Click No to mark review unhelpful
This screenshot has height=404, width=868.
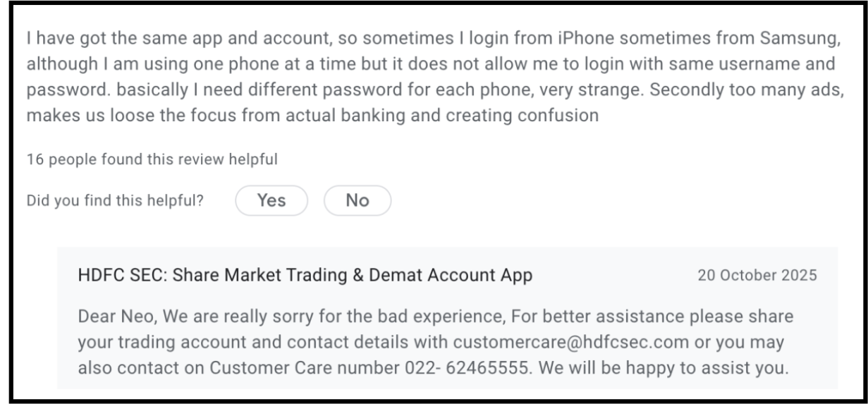357,201
